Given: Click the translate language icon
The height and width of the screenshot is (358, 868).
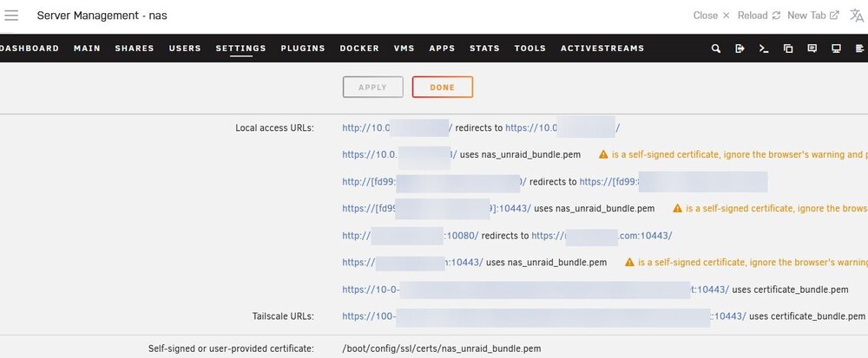Looking at the screenshot, I should coord(857,16).
